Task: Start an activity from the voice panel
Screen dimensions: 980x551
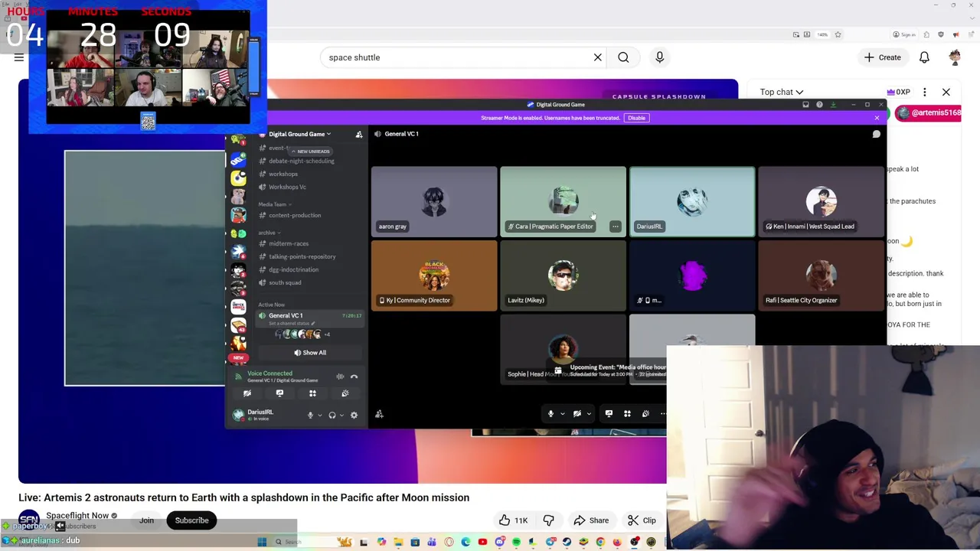Action: pos(312,393)
